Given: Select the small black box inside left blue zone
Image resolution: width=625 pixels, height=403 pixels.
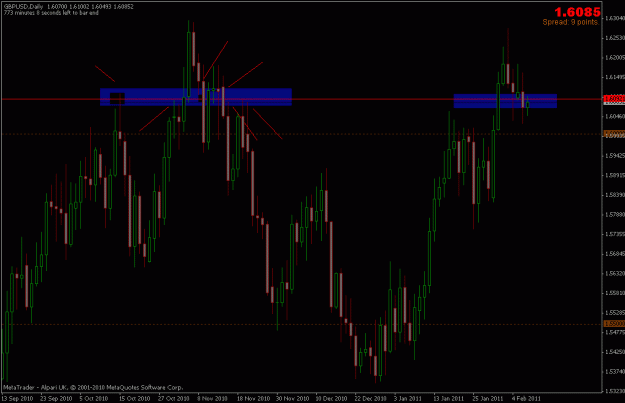Looking at the screenshot, I should point(117,98).
